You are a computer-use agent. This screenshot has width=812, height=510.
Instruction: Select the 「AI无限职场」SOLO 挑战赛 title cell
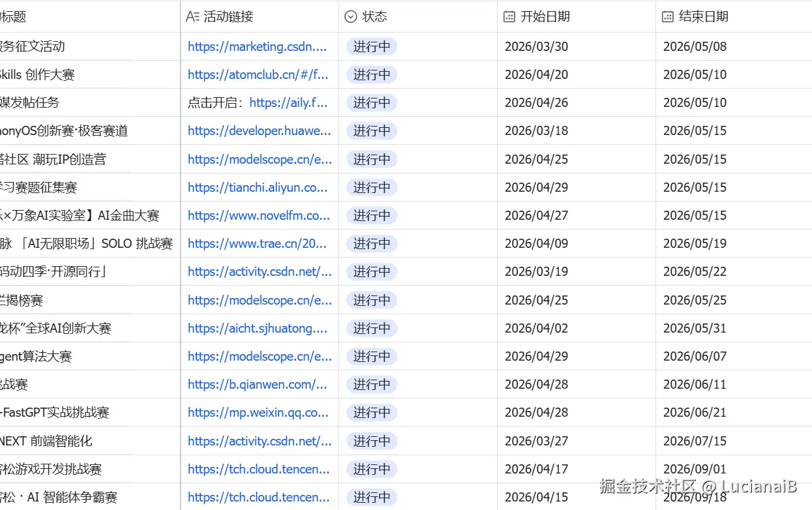tap(90, 243)
